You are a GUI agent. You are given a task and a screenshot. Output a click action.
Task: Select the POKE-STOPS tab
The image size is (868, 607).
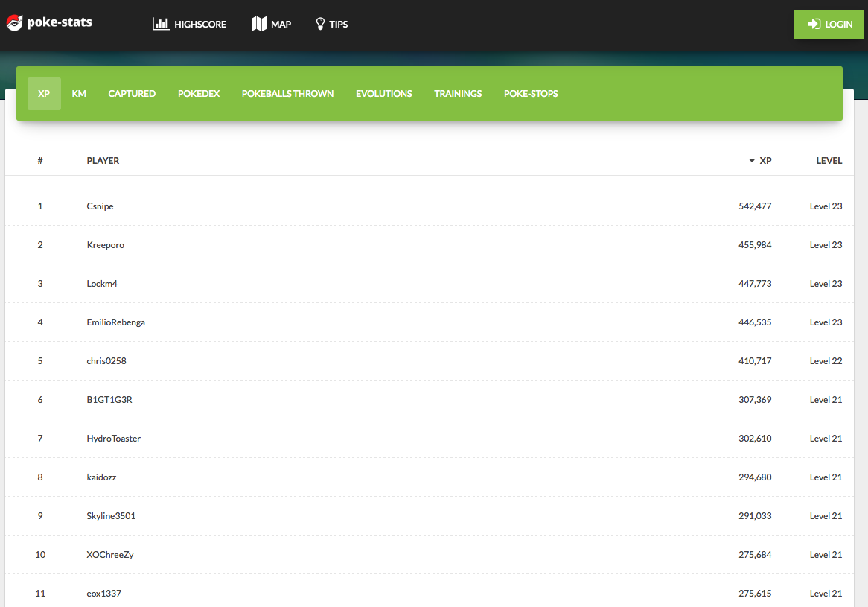(531, 93)
